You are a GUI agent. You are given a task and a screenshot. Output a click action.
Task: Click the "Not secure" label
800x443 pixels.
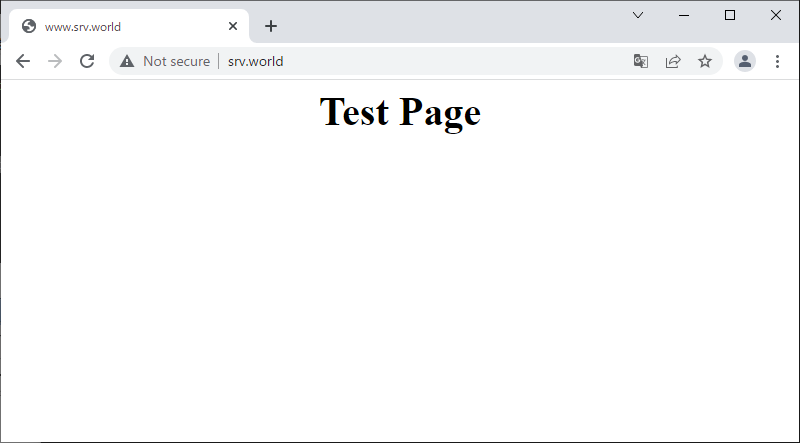coord(176,61)
